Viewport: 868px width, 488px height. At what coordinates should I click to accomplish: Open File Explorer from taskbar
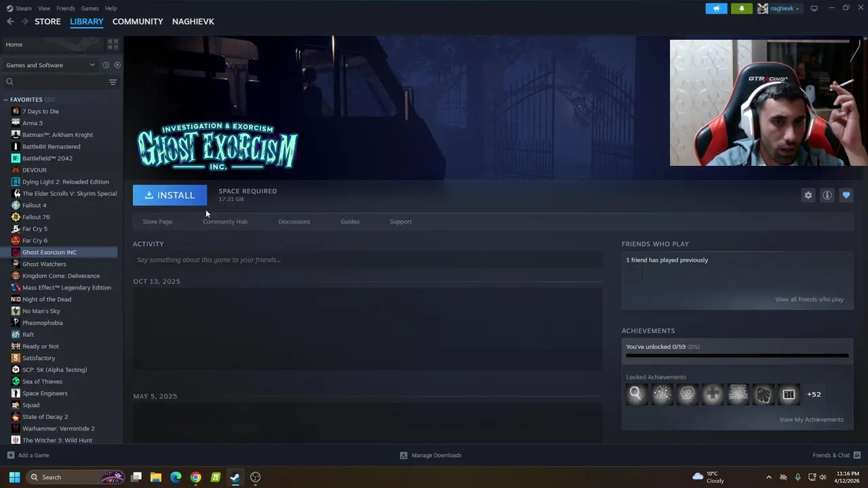point(156,477)
